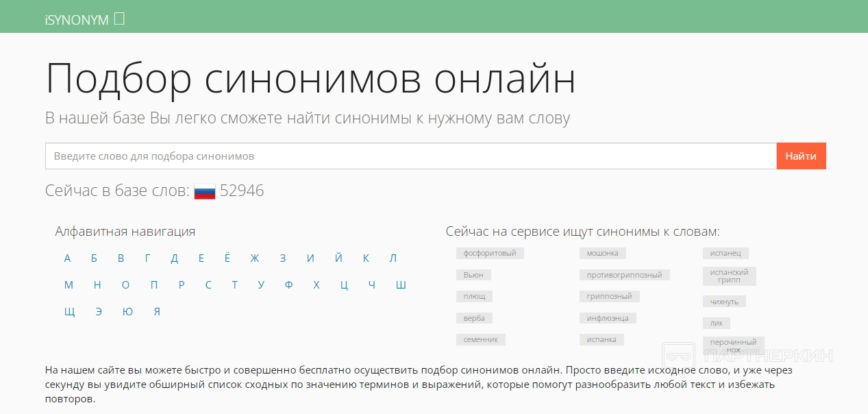Open alphabet letter Ю

pos(128,312)
